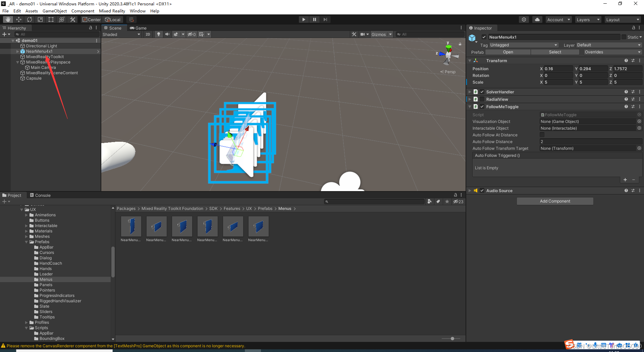Open the custom editor tools icon

pos(72,19)
